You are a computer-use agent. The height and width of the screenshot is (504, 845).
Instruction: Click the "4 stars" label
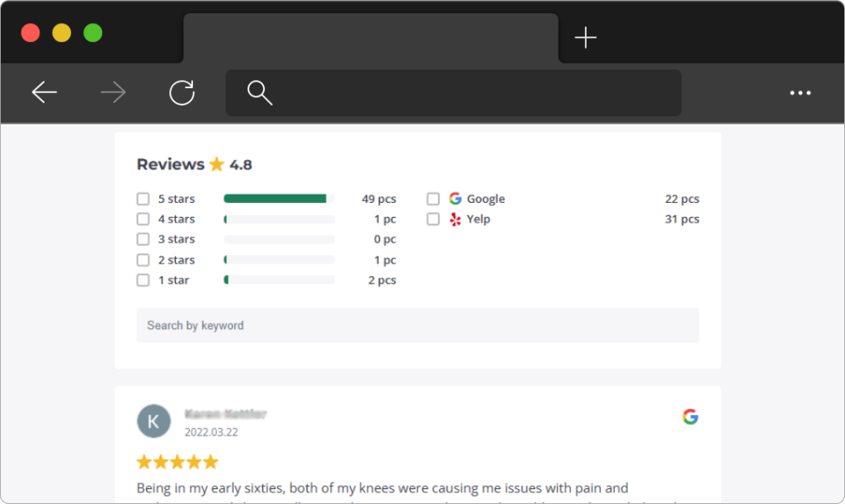pyautogui.click(x=177, y=219)
